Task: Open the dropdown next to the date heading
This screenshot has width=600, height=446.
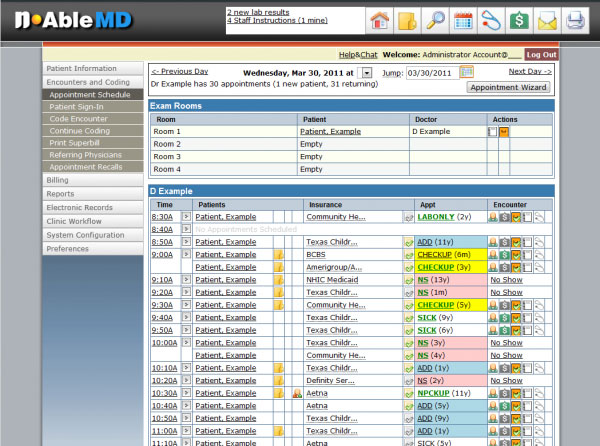Action: (366, 73)
